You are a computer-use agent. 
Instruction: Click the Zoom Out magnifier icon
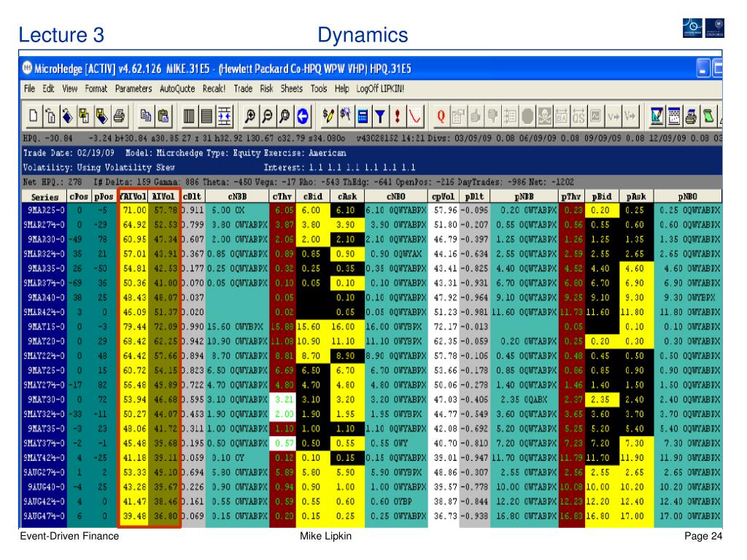pos(267,116)
